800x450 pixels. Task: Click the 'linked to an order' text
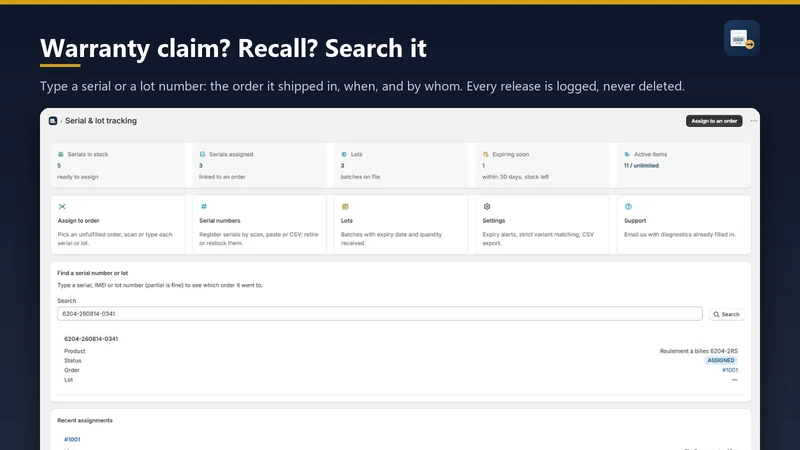[x=222, y=177]
